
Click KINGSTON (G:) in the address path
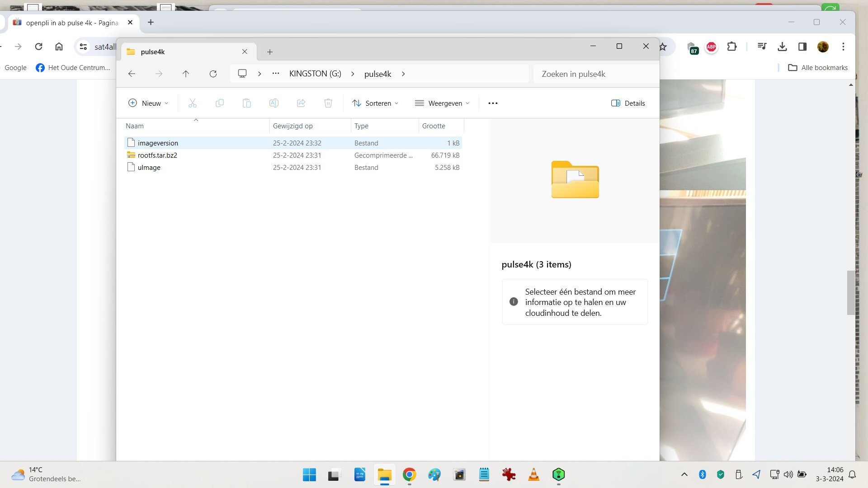pyautogui.click(x=315, y=74)
